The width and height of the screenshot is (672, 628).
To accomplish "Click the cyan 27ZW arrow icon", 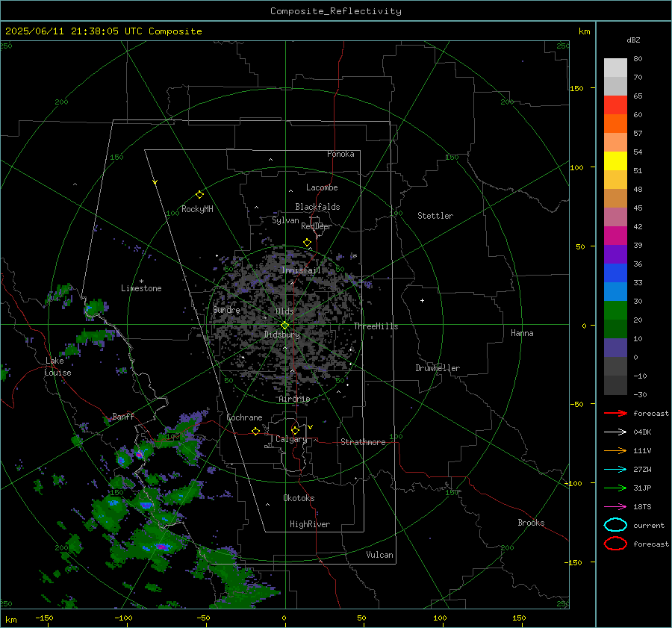I will 615,470.
